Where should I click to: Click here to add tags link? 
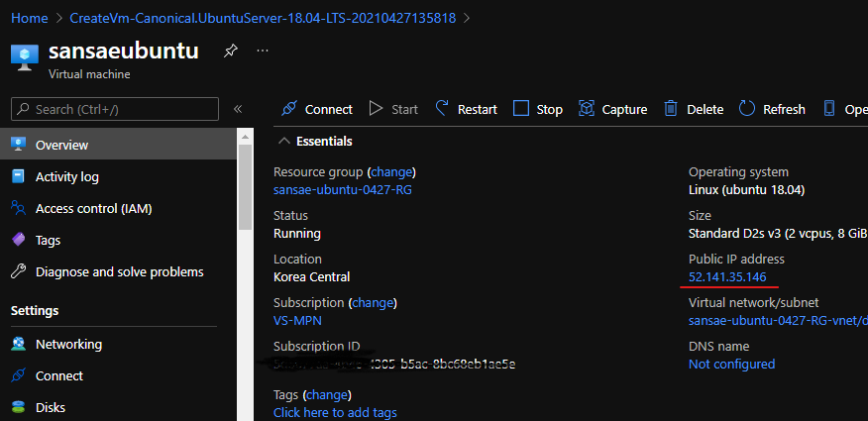[335, 412]
